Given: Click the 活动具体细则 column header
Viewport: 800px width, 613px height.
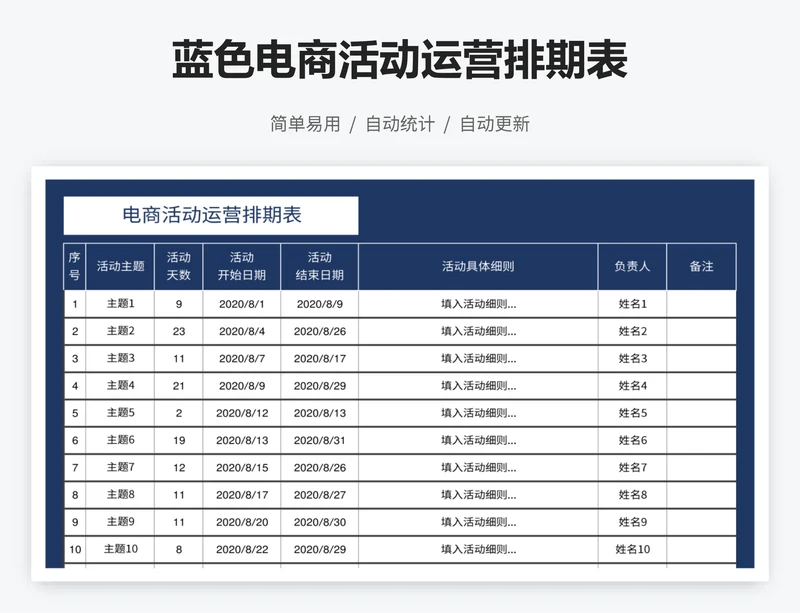Looking at the screenshot, I should [478, 266].
